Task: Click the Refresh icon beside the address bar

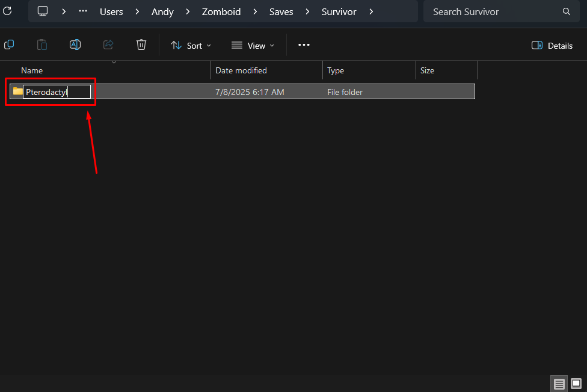Action: 7,11
